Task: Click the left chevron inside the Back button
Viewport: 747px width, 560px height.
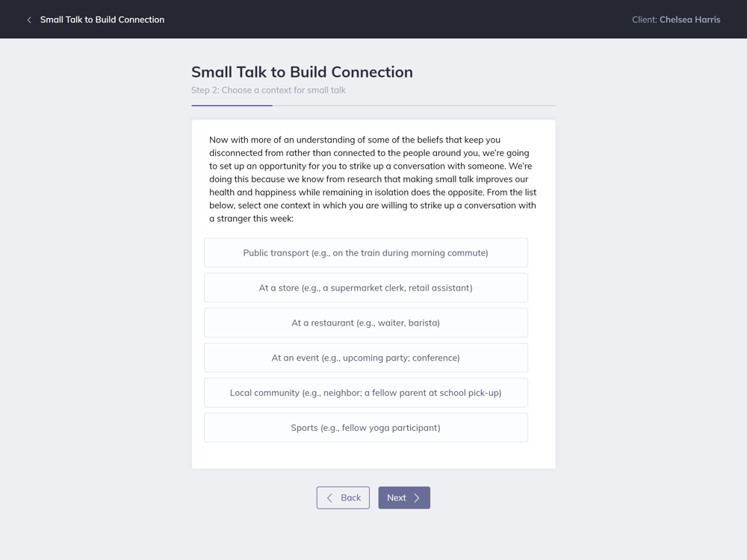Action: (x=329, y=498)
